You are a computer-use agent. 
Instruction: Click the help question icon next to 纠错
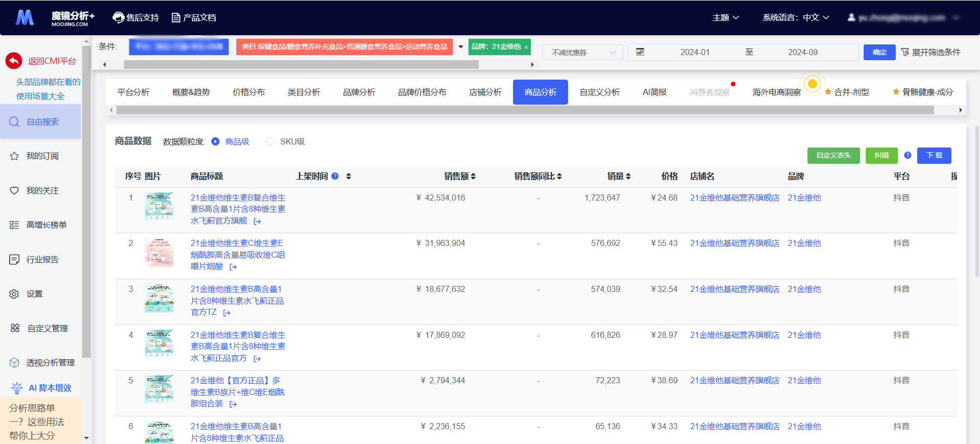[908, 155]
